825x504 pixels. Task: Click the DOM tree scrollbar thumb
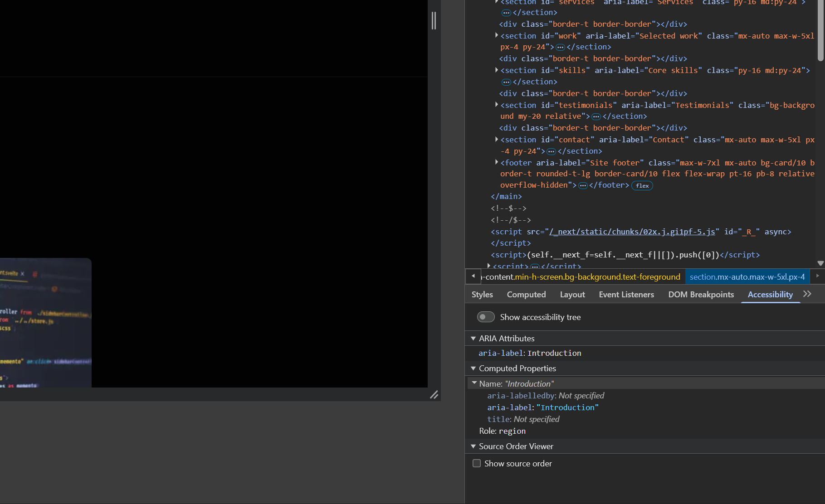click(820, 30)
